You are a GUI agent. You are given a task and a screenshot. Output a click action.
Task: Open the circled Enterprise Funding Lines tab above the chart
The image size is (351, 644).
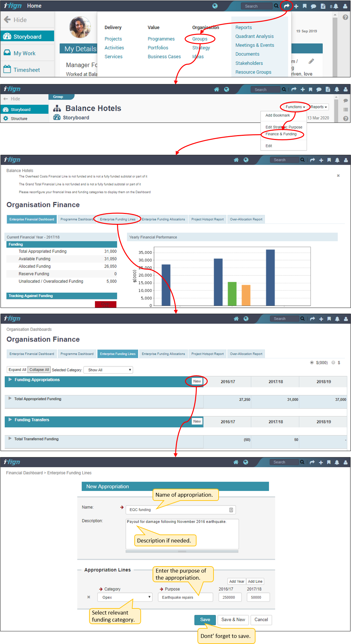[118, 219]
